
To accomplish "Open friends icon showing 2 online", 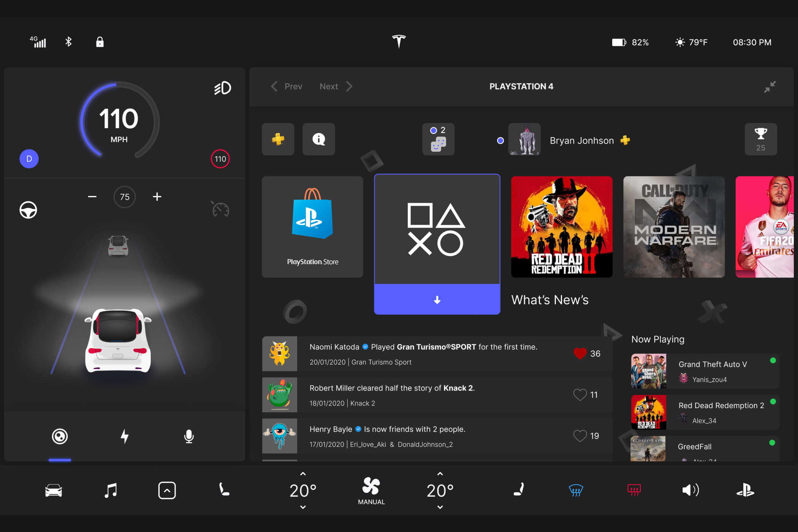I will coord(438,139).
